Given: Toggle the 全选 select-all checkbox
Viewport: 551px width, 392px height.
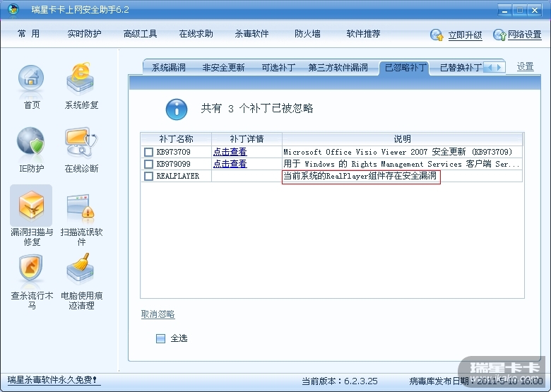Looking at the screenshot, I should tap(160, 338).
